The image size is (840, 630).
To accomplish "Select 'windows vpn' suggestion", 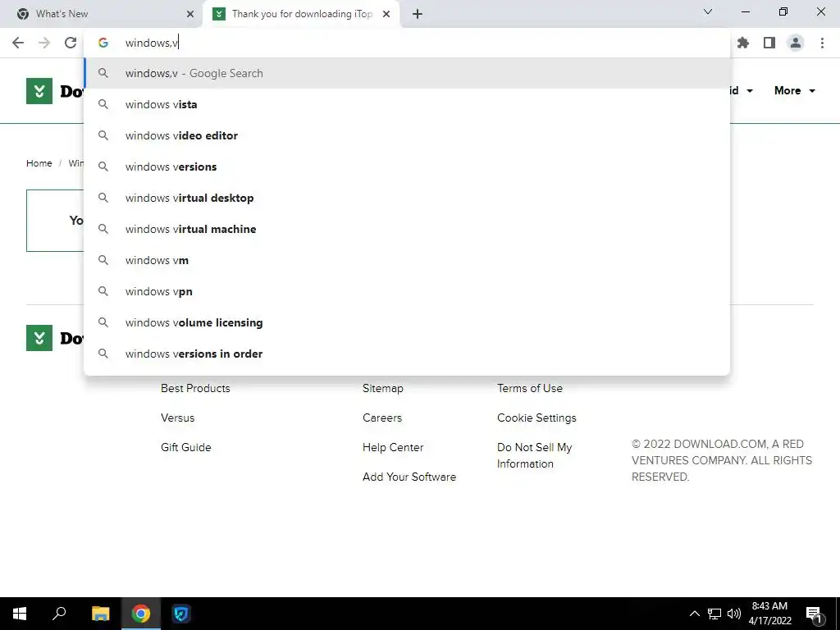I will tap(407, 291).
